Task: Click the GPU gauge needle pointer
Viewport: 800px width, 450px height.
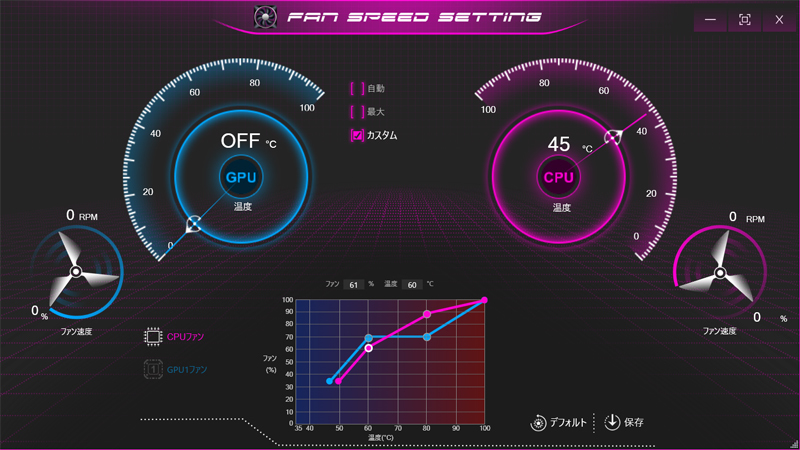Action: click(x=193, y=224)
